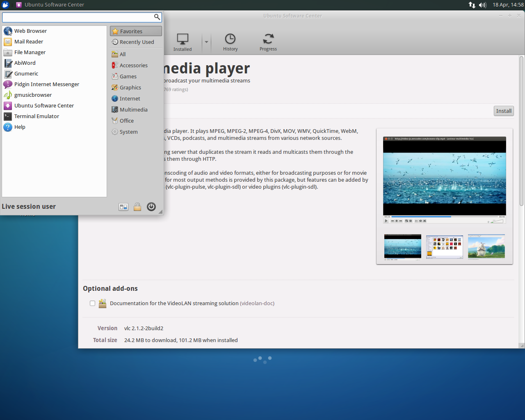Open the All Settings manager icon
Image resolution: width=525 pixels, height=420 pixels.
pyautogui.click(x=123, y=207)
